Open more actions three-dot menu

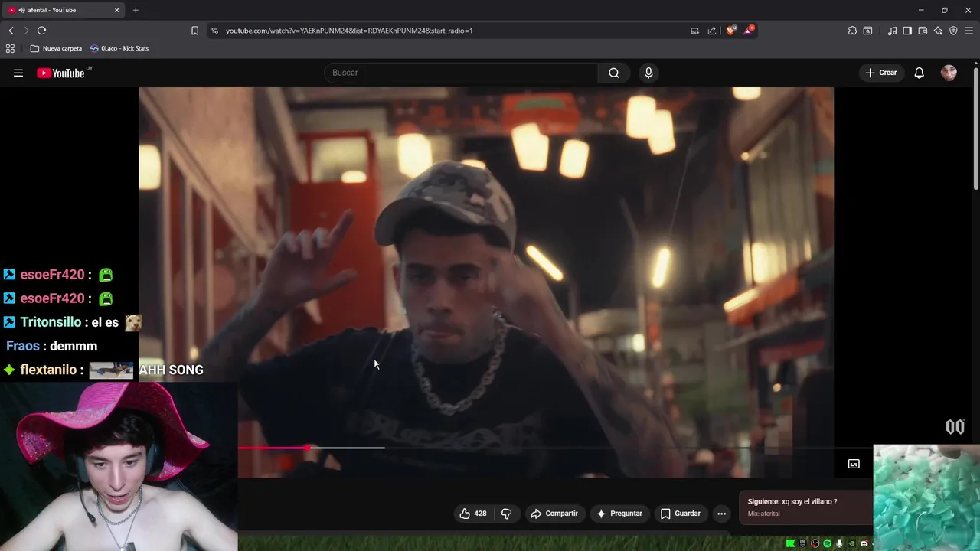[721, 514]
